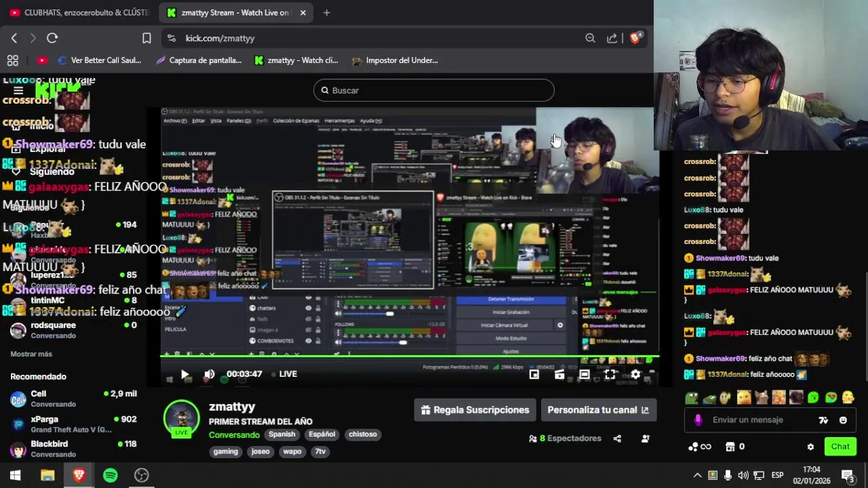
Task: Switch to the CLUBHATS YouTube tab
Action: point(79,12)
